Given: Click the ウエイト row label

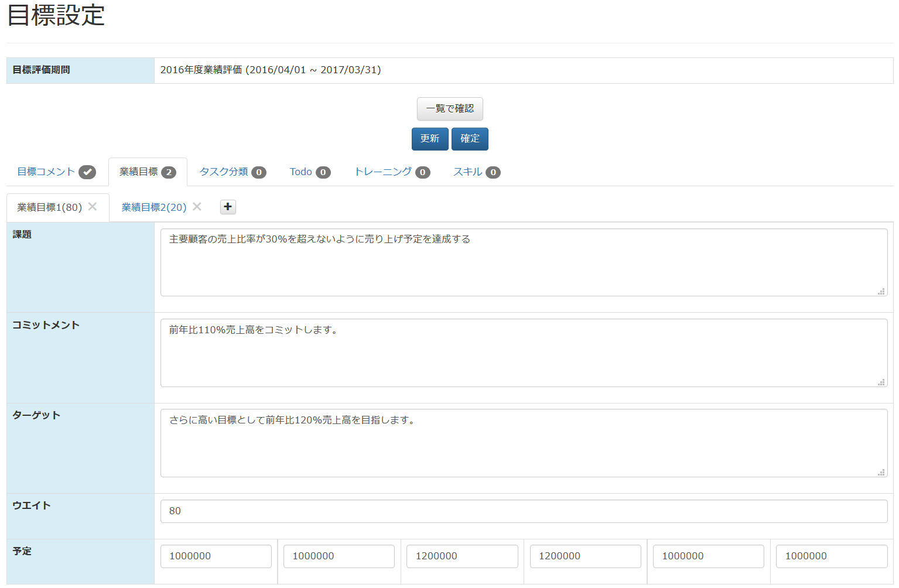Looking at the screenshot, I should 32,505.
